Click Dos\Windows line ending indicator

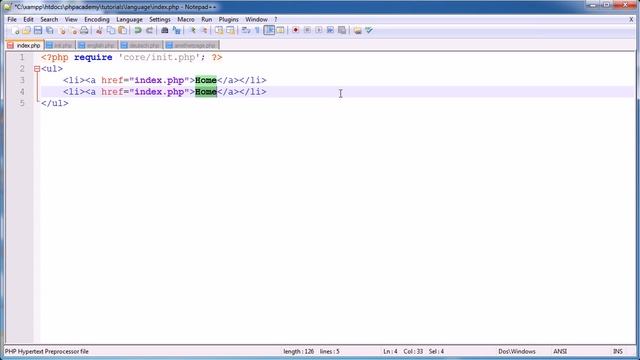517,351
